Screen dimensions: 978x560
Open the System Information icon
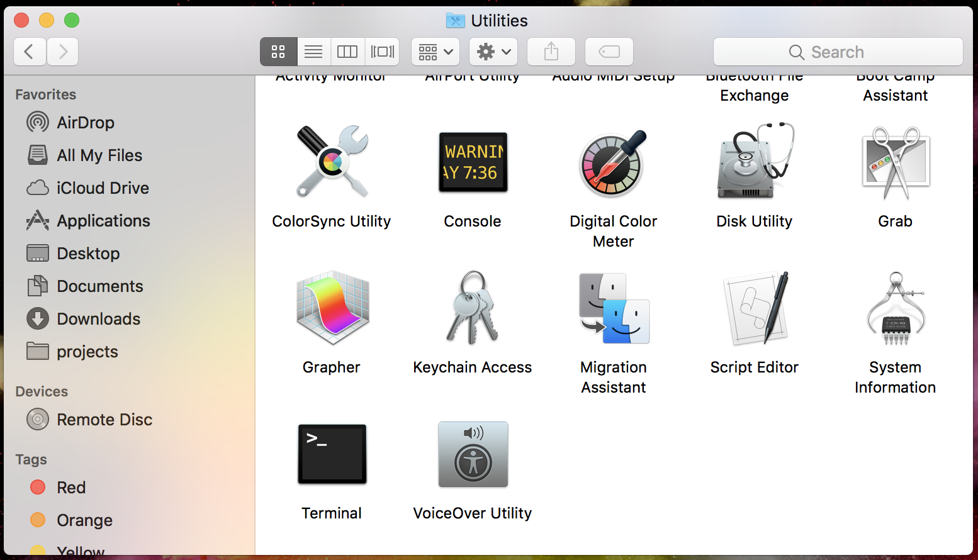[x=896, y=308]
